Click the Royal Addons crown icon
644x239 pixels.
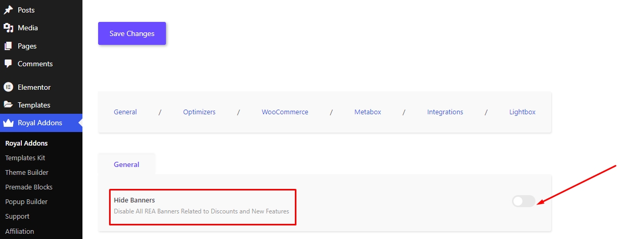(8, 123)
